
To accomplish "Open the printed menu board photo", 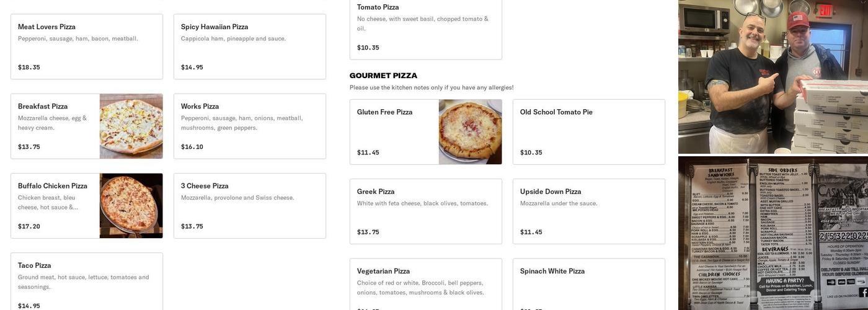I will pos(773,233).
